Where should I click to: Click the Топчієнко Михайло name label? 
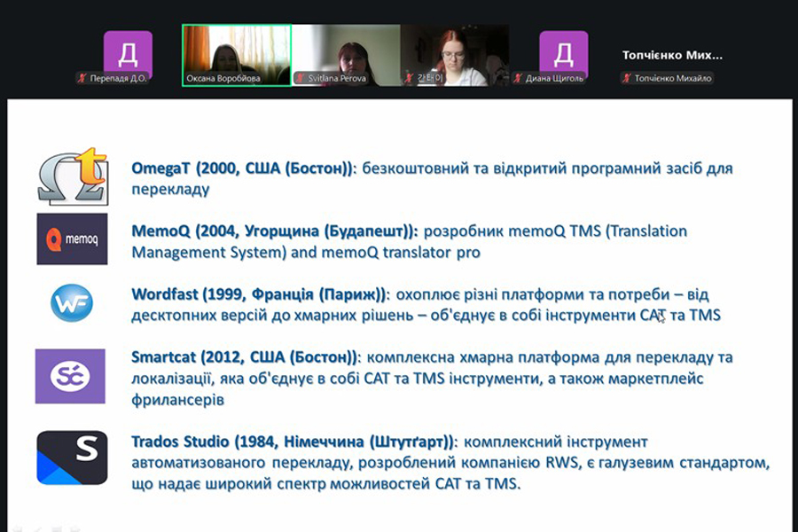(673, 78)
